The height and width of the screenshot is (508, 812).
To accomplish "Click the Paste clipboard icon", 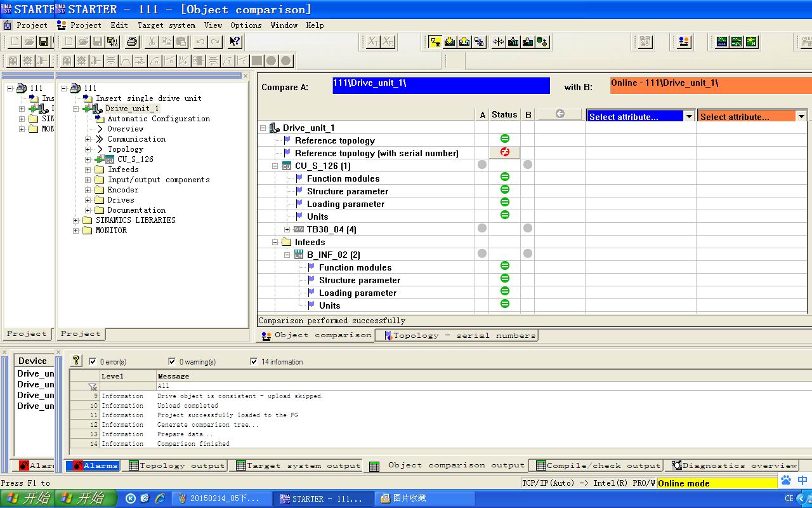I will tap(181, 42).
